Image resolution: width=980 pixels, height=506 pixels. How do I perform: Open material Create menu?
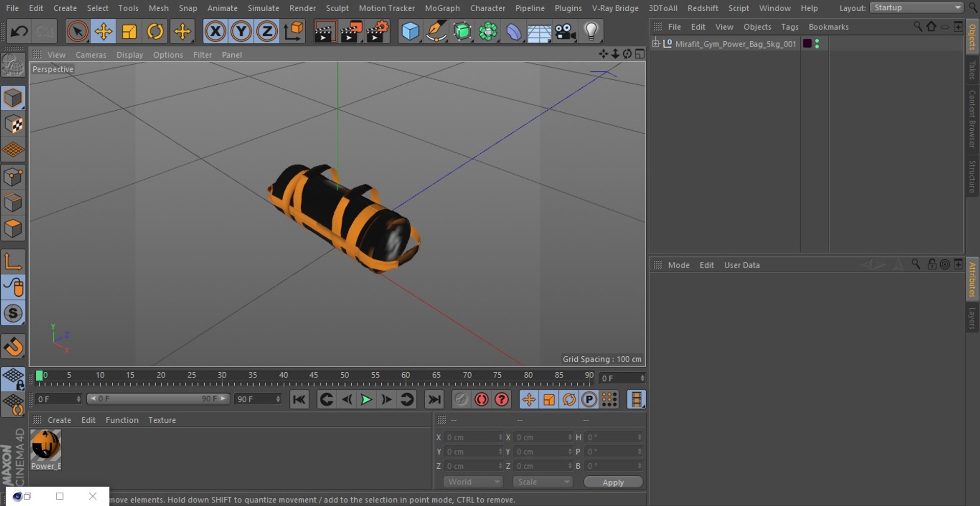pyautogui.click(x=59, y=420)
